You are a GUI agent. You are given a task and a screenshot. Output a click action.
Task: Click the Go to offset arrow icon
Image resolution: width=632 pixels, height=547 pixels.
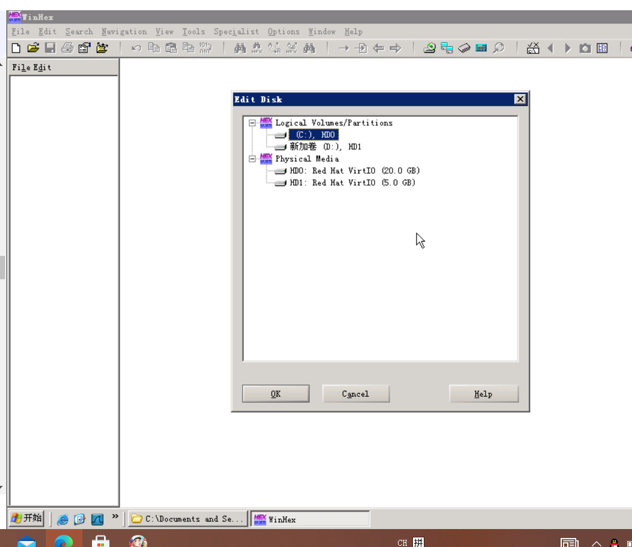coord(343,48)
